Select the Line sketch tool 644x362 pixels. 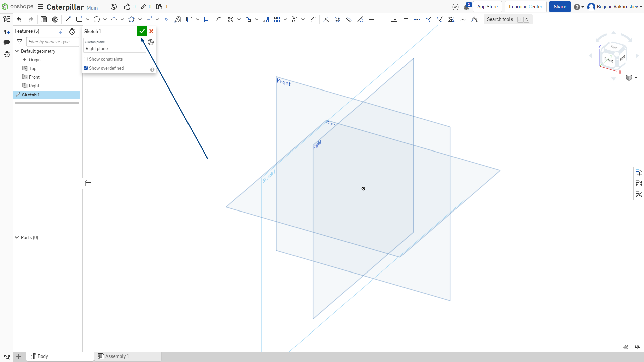(68, 19)
